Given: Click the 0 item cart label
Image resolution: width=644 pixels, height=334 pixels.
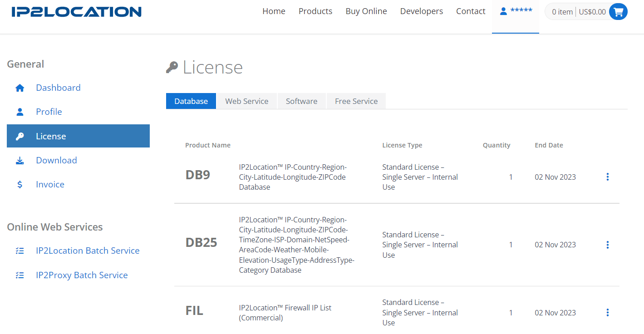Looking at the screenshot, I should click(562, 12).
